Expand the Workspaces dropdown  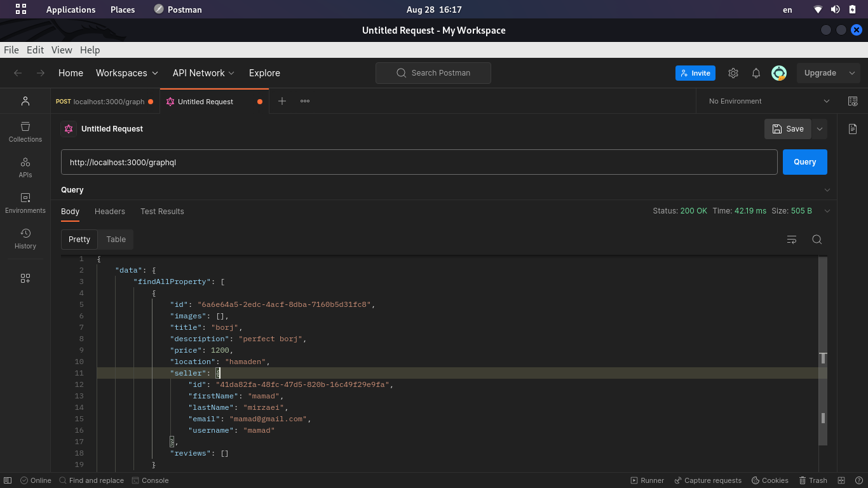pos(127,73)
